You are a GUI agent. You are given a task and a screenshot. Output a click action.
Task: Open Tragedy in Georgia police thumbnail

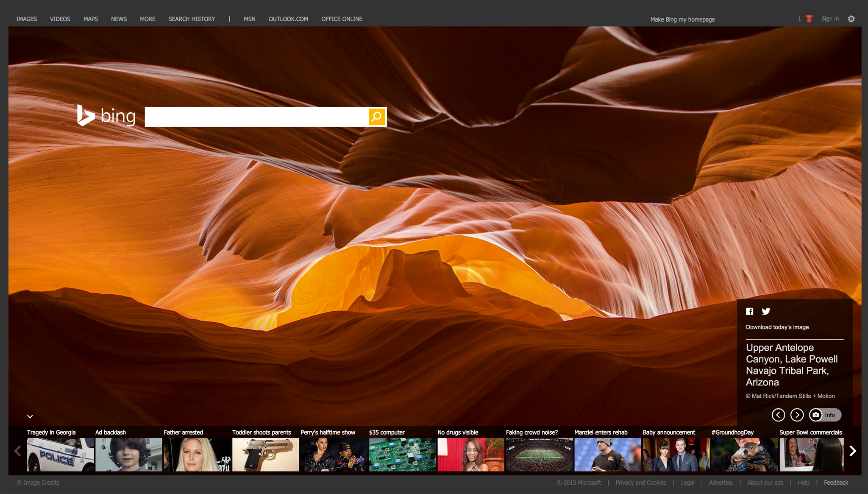(61, 455)
